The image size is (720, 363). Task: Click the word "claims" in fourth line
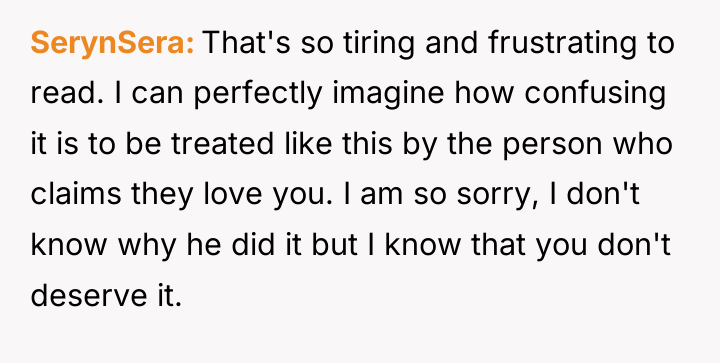click(76, 194)
